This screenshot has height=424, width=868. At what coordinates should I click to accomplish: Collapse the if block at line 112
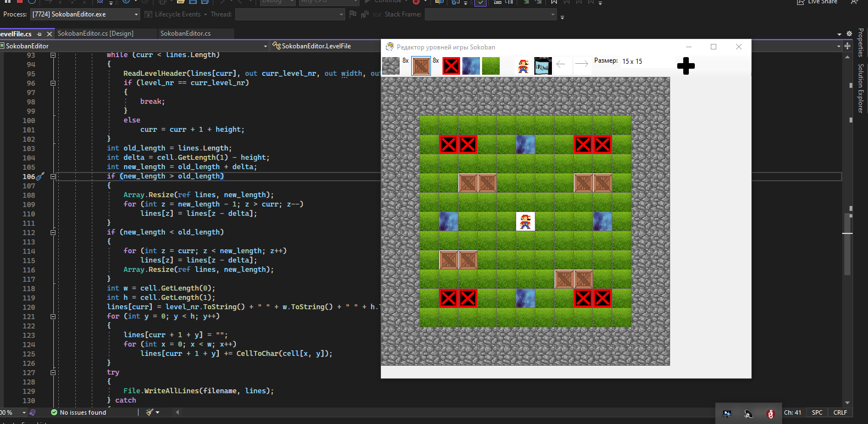[x=53, y=232]
